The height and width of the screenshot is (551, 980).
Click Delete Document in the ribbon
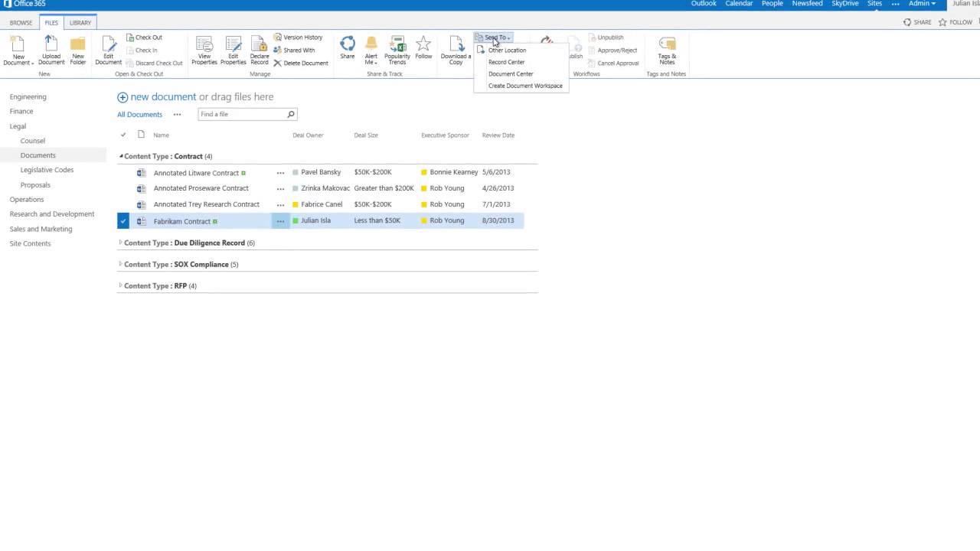[301, 64]
